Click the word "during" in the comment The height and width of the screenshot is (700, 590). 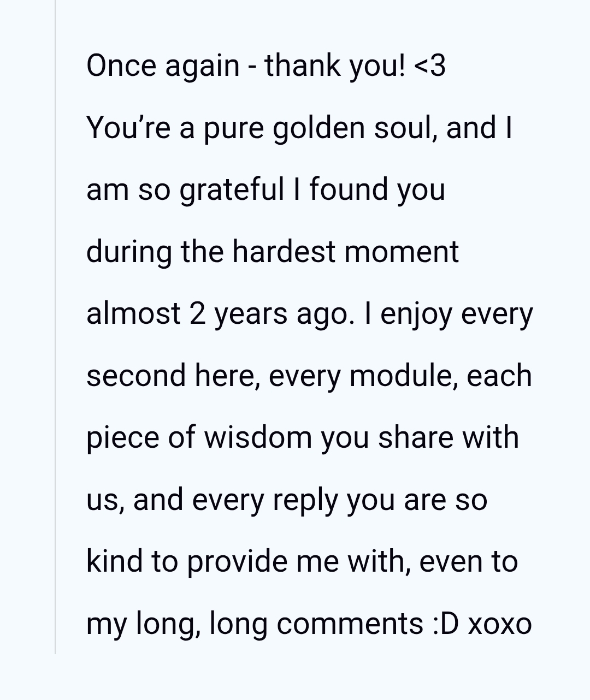point(128,252)
